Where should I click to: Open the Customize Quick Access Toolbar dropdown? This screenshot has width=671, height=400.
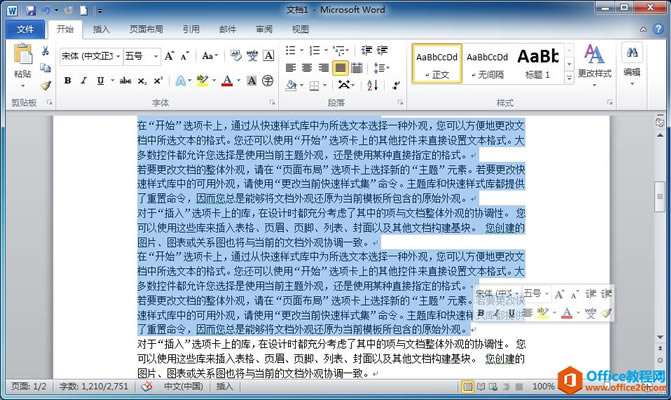click(x=99, y=11)
